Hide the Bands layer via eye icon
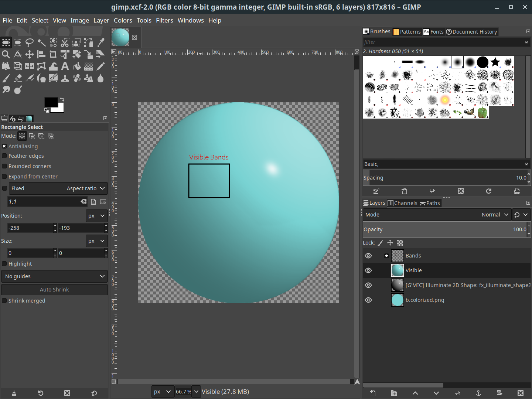 (368, 256)
